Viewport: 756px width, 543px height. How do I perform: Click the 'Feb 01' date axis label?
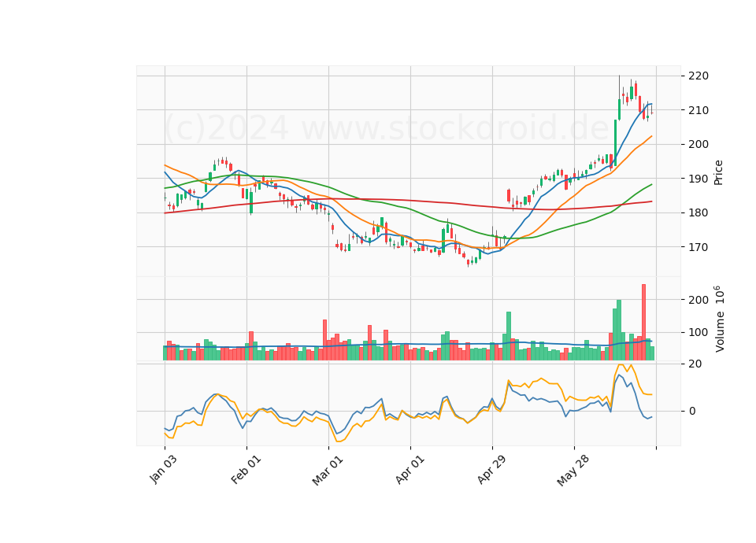[x=246, y=469]
